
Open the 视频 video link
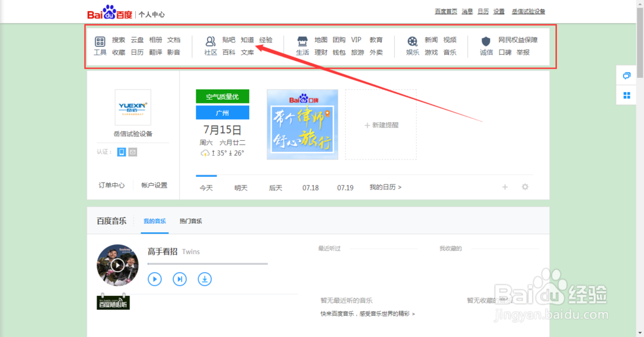[450, 40]
